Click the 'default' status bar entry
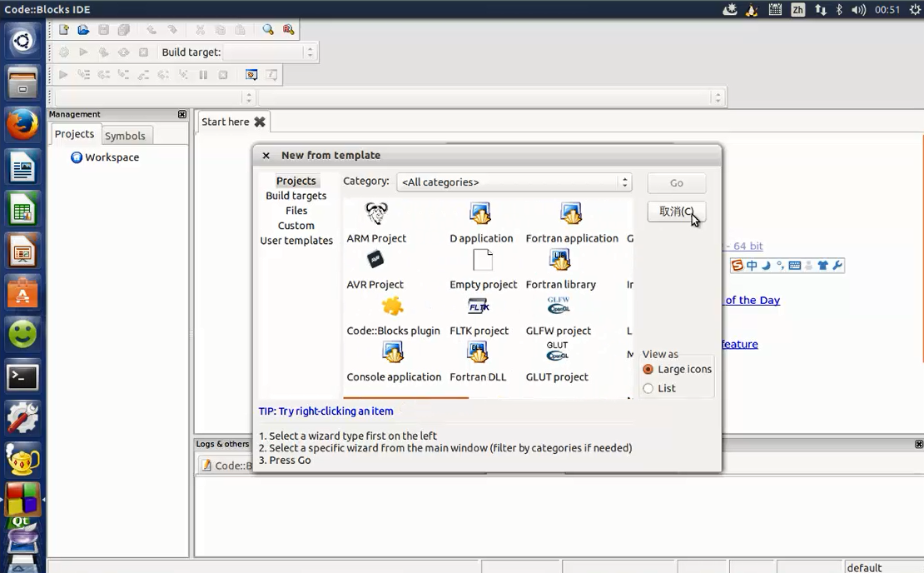 coord(864,567)
